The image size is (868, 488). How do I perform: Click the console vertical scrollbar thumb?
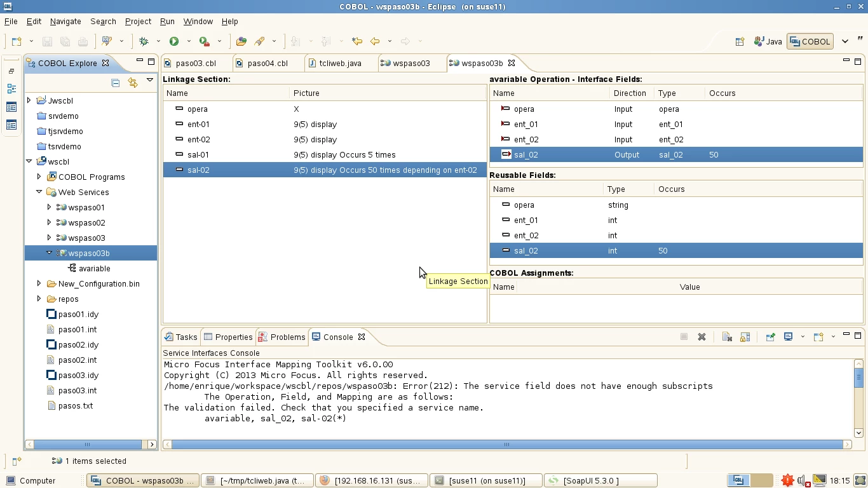[858, 378]
